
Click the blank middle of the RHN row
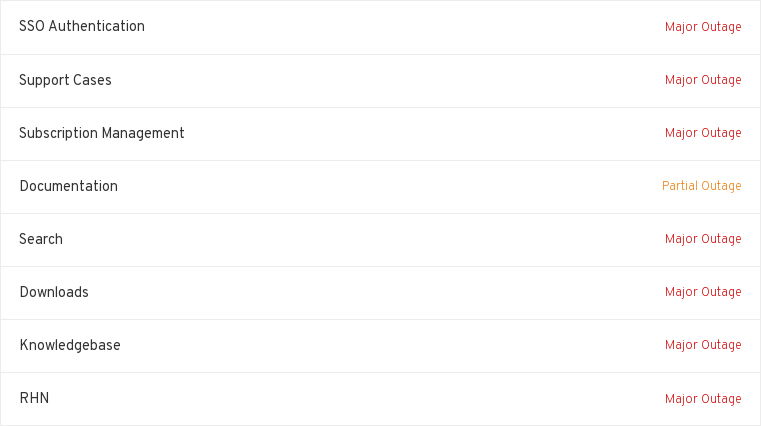coord(380,398)
